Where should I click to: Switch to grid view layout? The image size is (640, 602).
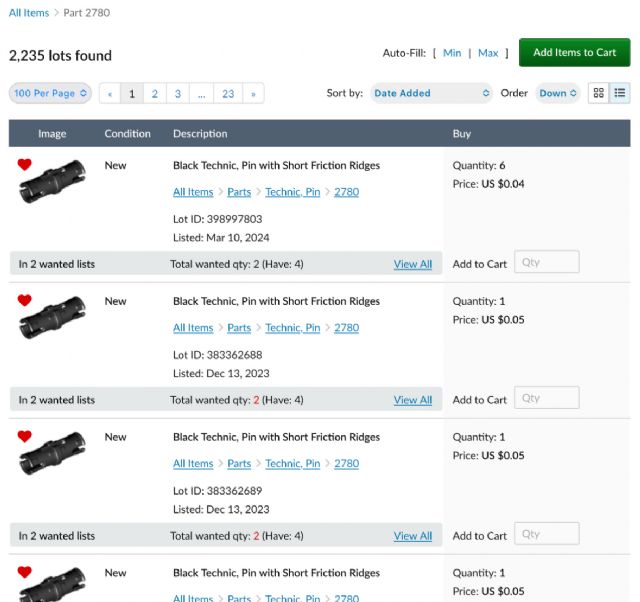coord(598,93)
